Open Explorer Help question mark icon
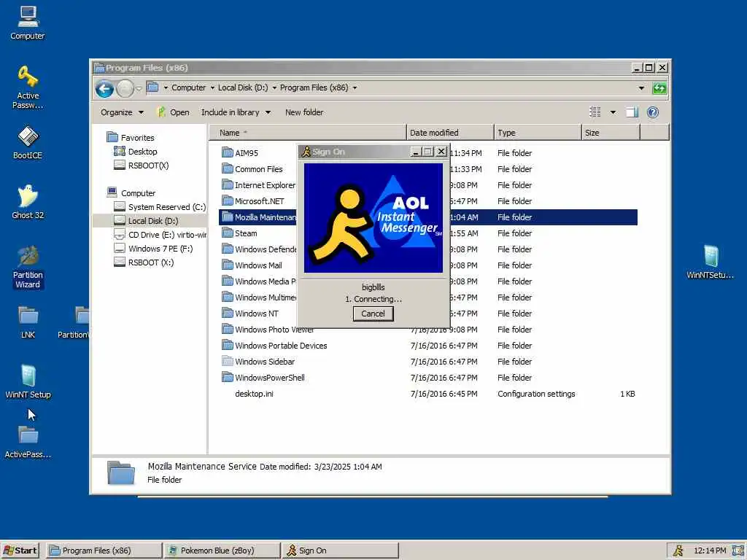 653,112
